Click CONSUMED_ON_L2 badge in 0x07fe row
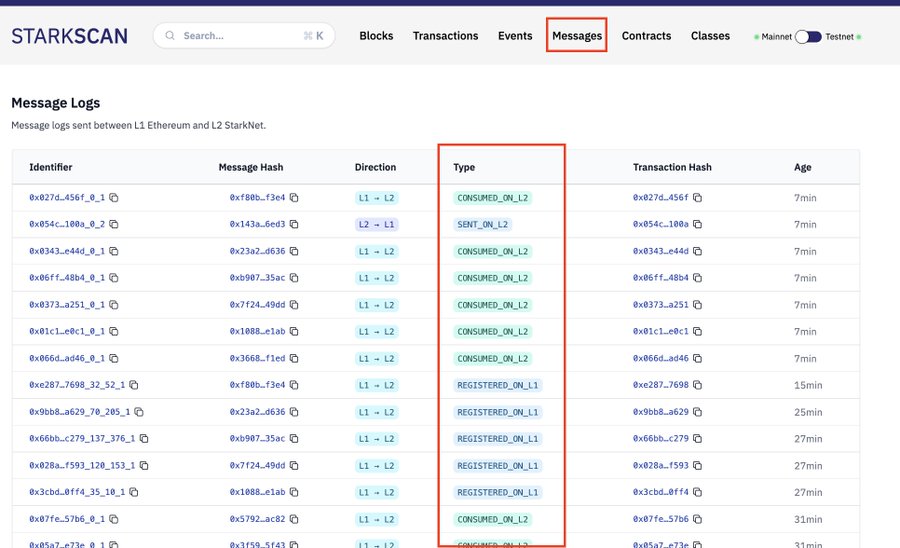This screenshot has height=548, width=900. click(x=492, y=519)
